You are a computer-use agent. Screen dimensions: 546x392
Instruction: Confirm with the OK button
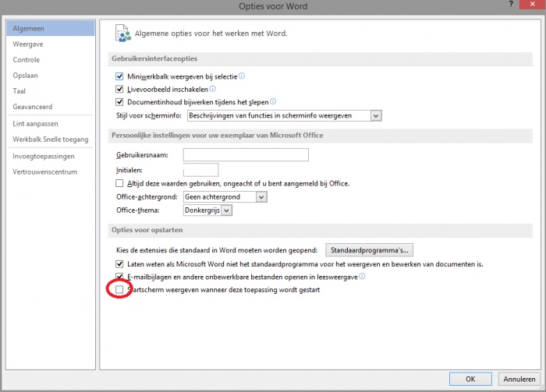click(470, 379)
